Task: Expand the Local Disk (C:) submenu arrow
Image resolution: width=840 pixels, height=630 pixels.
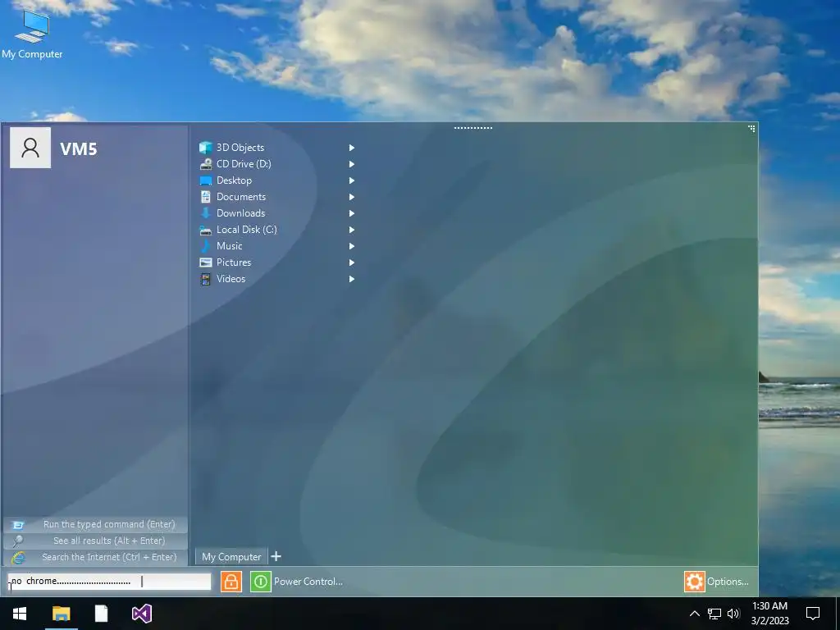Action: pyautogui.click(x=352, y=230)
